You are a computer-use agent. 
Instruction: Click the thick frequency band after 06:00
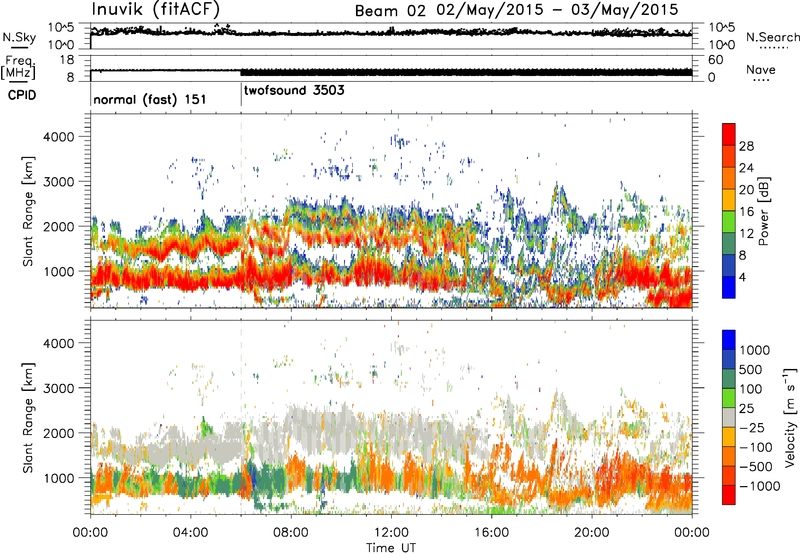466,72
